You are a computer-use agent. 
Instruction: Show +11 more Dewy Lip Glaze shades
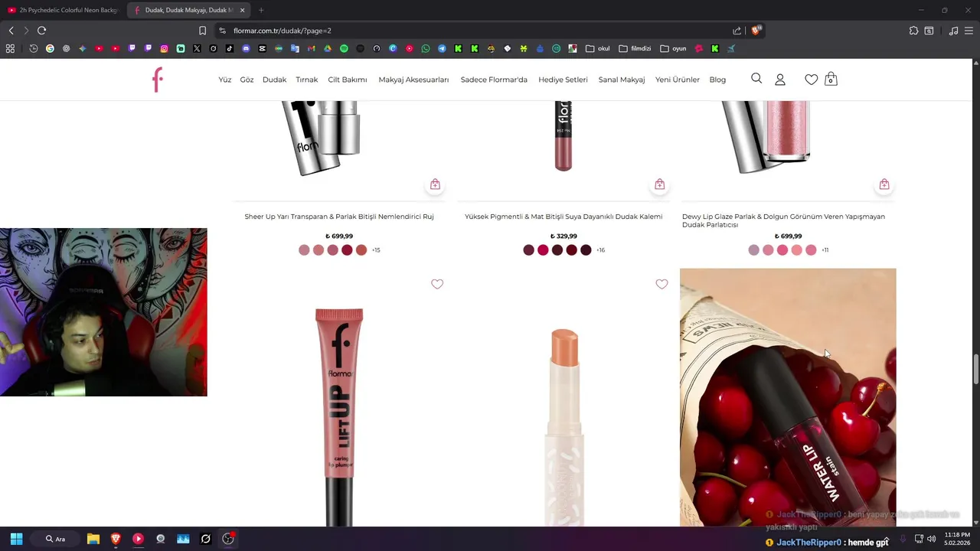coord(825,250)
